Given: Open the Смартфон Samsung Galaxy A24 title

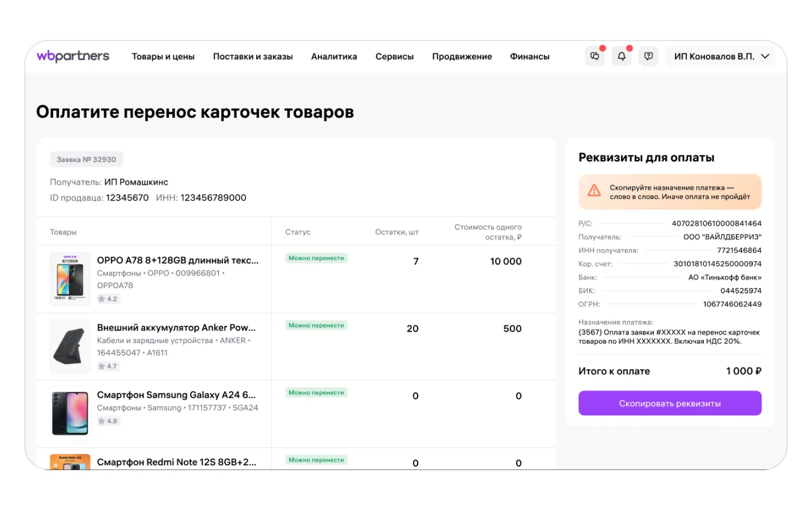Looking at the screenshot, I should [x=176, y=395].
